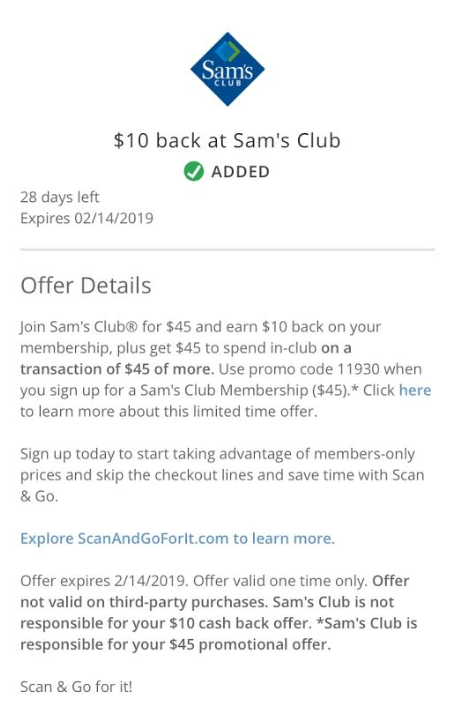Click the bold 'transaction of $45 of more' text
The height and width of the screenshot is (712, 458).
[x=117, y=369]
